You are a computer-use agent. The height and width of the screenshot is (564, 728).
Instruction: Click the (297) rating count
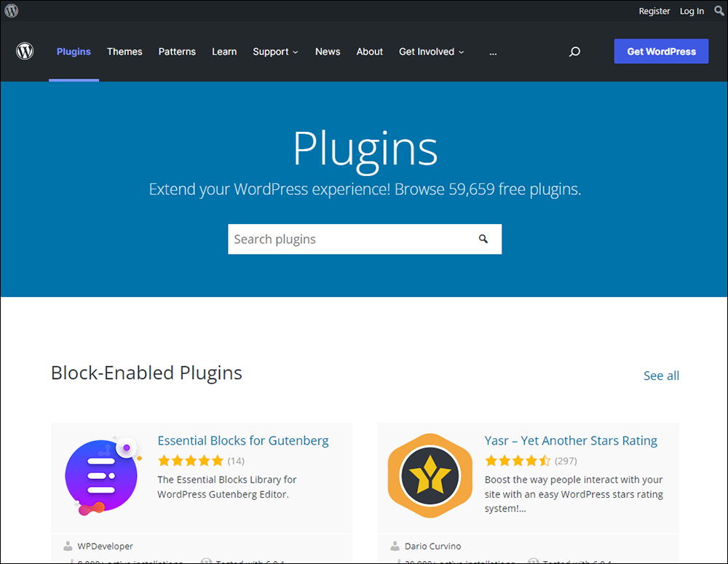(x=566, y=461)
